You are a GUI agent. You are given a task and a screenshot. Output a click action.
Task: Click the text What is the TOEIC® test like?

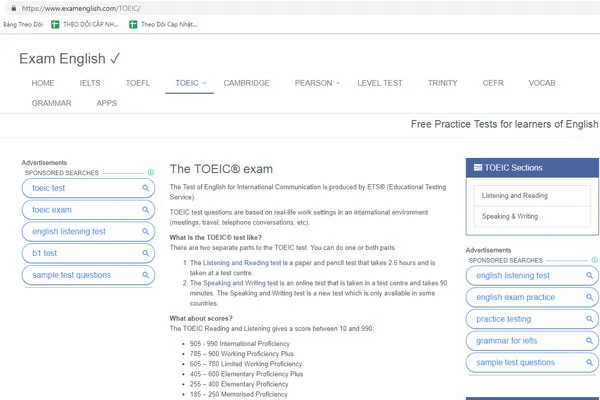tap(216, 237)
